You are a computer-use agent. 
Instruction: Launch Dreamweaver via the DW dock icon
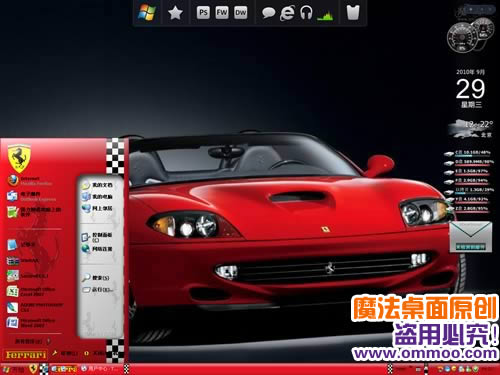tap(240, 13)
